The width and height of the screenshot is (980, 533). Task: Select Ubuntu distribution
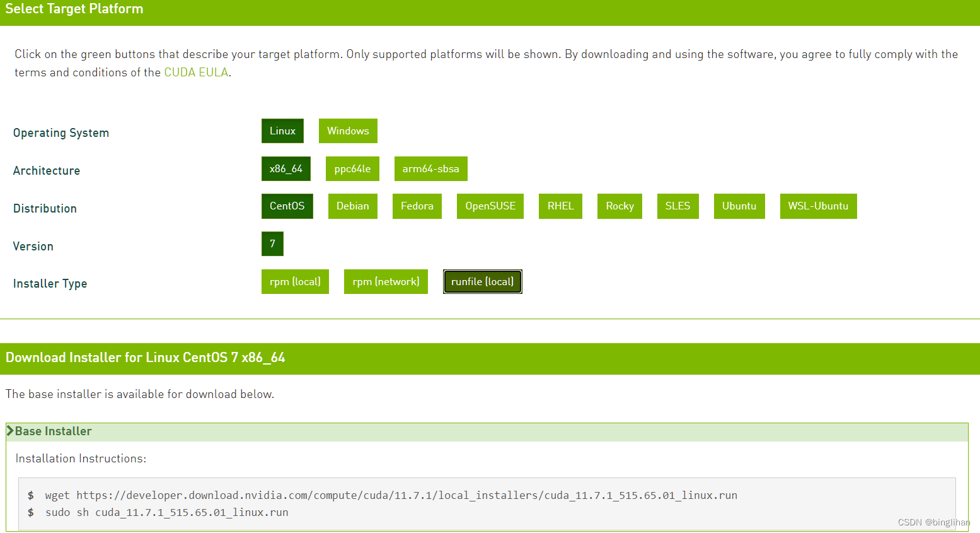[739, 206]
